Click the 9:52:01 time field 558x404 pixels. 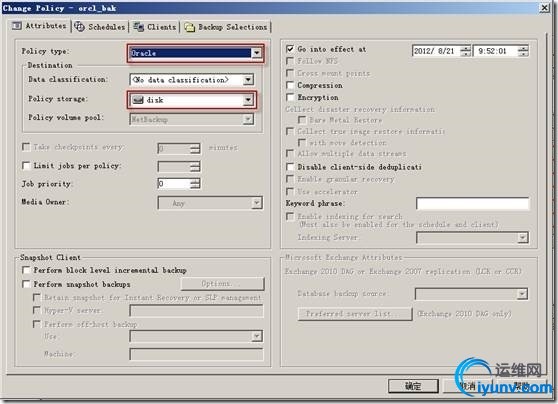click(496, 51)
